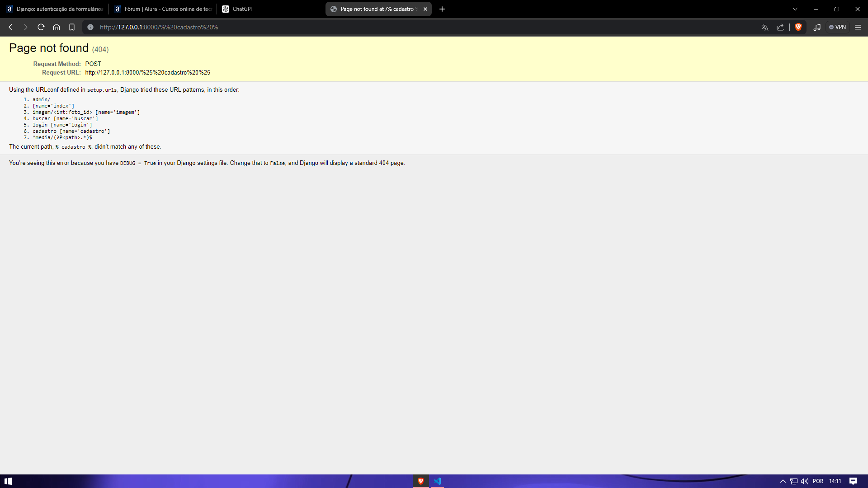868x488 pixels.
Task: Open the translate page icon
Action: [x=765, y=27]
